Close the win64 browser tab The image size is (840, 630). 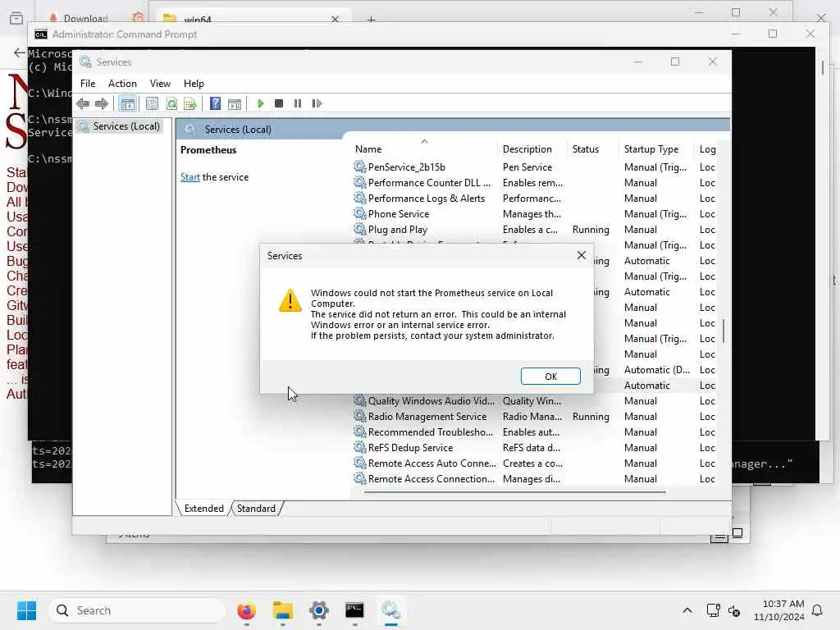(x=336, y=20)
